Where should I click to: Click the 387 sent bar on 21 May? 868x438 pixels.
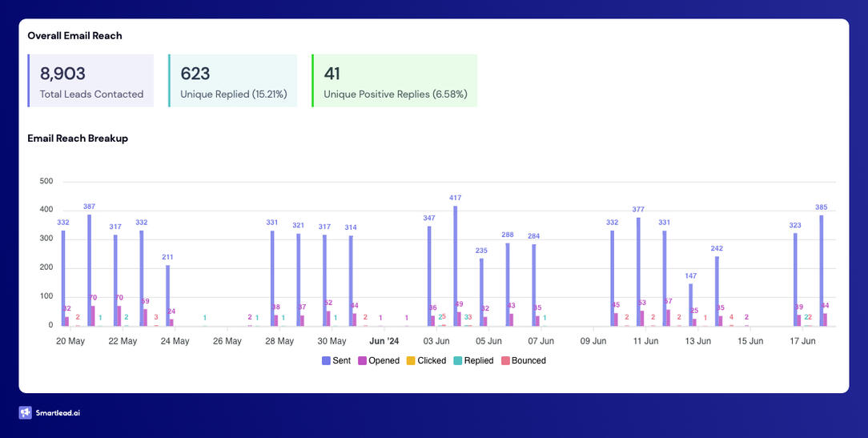[89, 270]
